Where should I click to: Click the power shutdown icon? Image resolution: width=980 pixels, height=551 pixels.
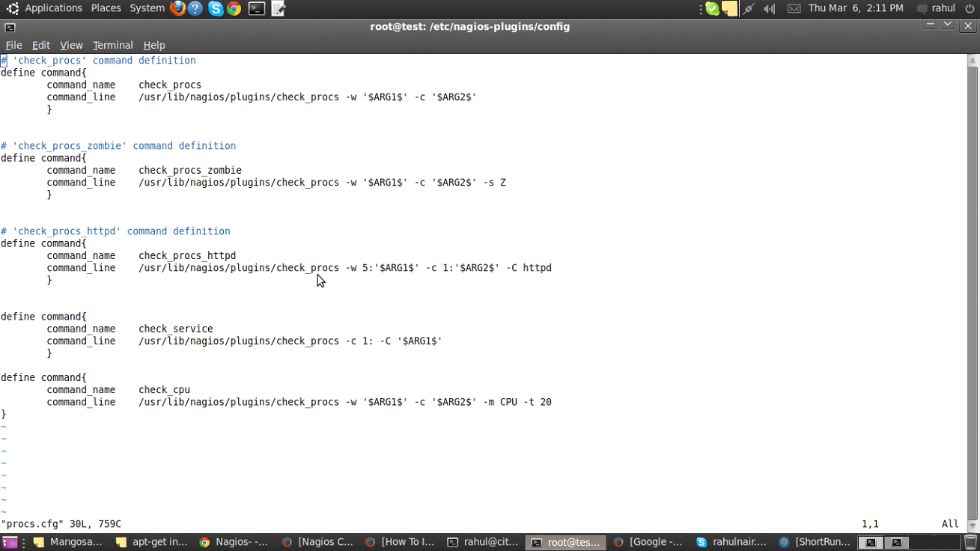click(x=970, y=9)
